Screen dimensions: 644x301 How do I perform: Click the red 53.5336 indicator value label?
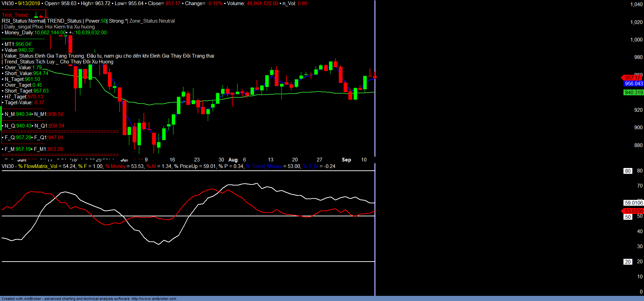633,211
